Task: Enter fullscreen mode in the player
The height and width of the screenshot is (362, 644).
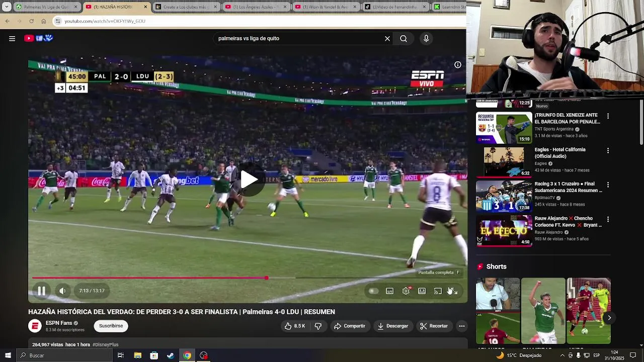Action: click(453, 291)
